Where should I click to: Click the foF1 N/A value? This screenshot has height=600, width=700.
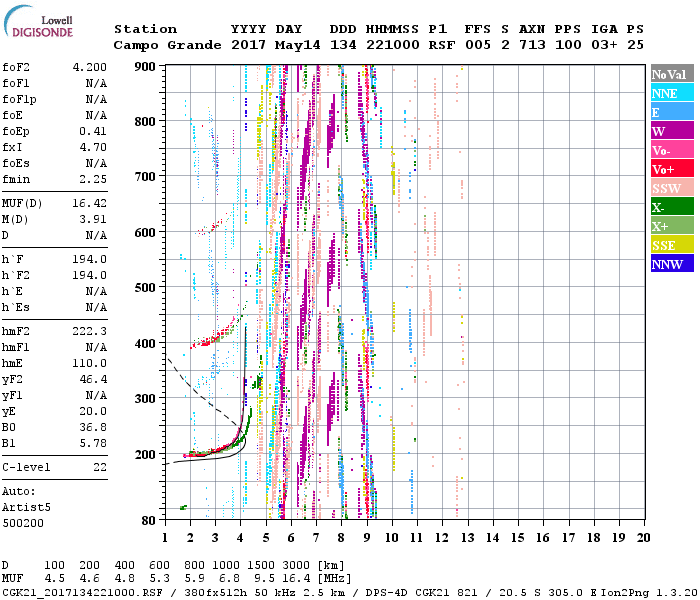click(x=96, y=83)
